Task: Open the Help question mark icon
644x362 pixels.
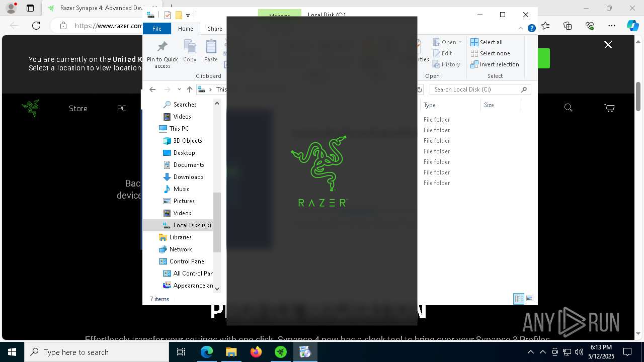Action: point(531,29)
